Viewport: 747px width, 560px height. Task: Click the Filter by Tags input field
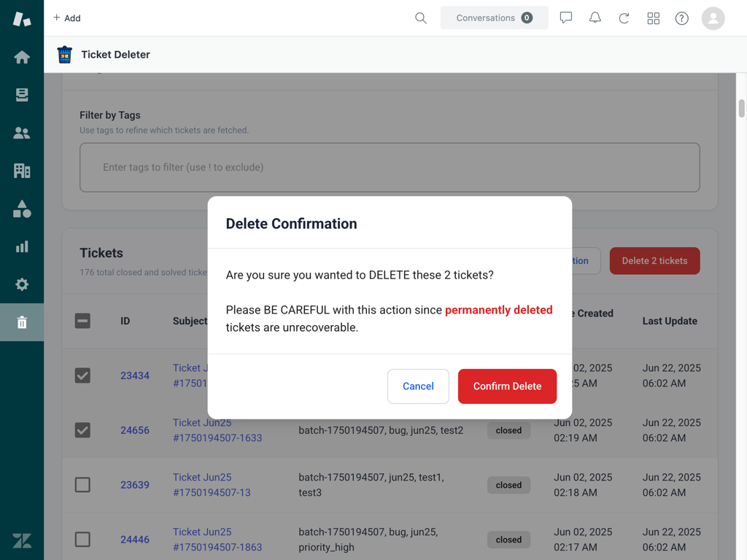390,168
